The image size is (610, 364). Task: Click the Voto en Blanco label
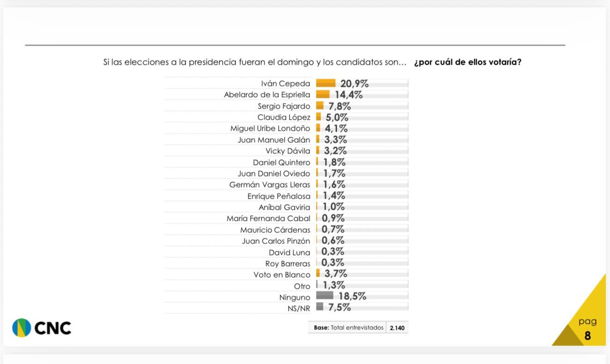point(282,275)
